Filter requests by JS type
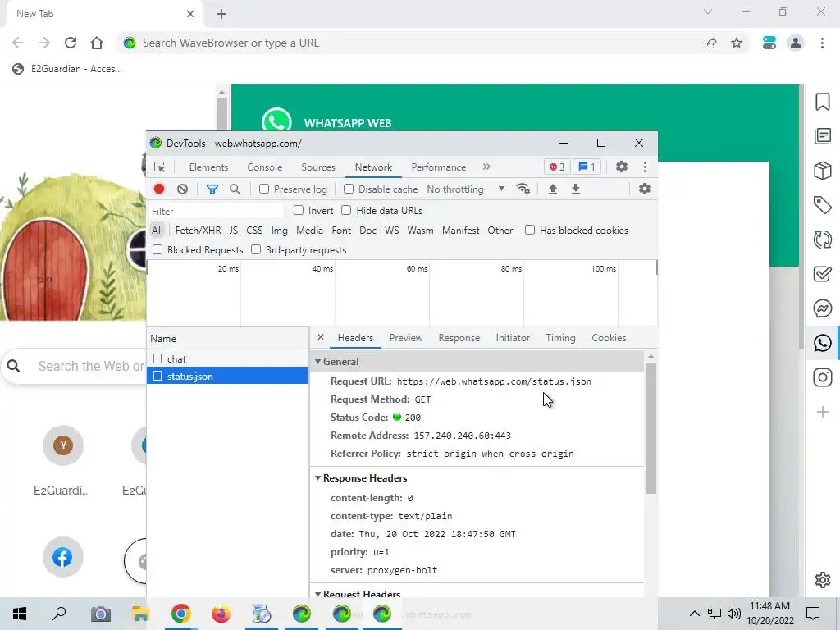The width and height of the screenshot is (840, 630). pos(234,231)
